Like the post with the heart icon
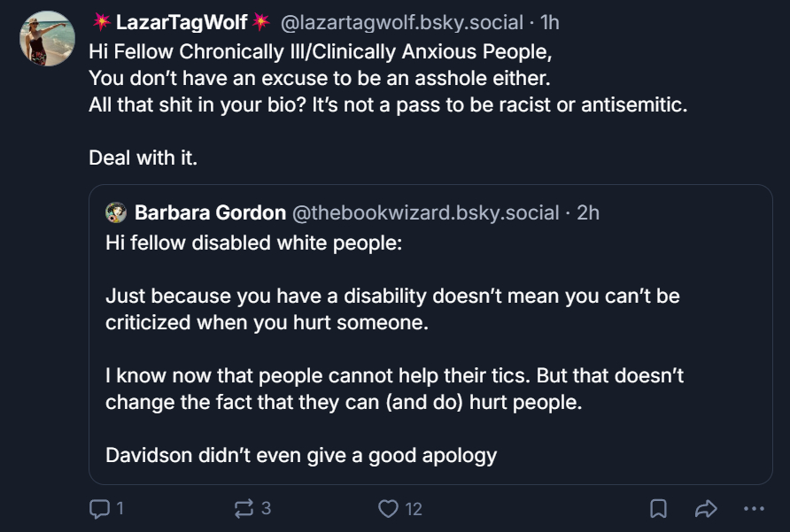The width and height of the screenshot is (790, 532). tap(388, 509)
